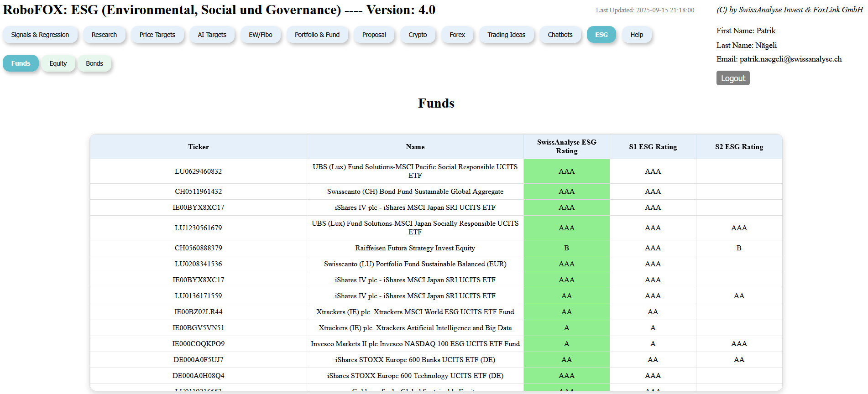Select the active ESG tab
This screenshot has height=394, width=868.
click(601, 35)
